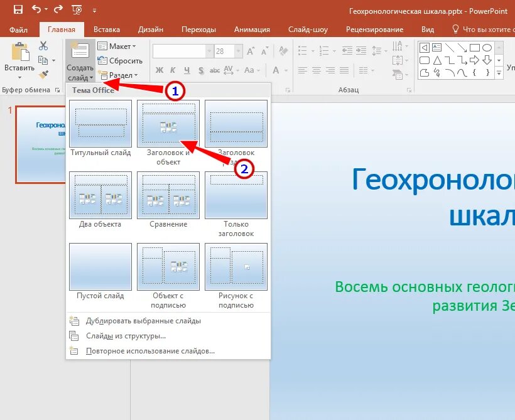Viewport: 515px width, 420px height.
Task: Decrease list indent level icon
Action: 347,51
